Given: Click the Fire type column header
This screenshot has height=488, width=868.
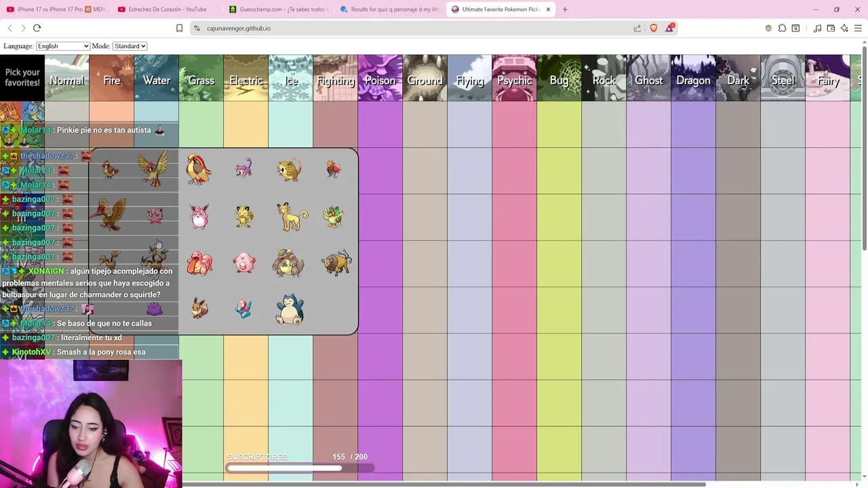Looking at the screenshot, I should (111, 78).
